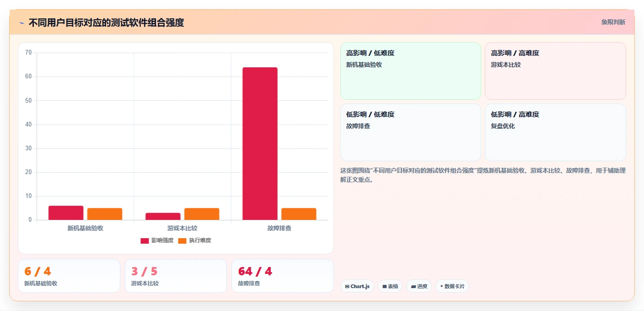Select the red 游戏本比较 bar

[163, 217]
